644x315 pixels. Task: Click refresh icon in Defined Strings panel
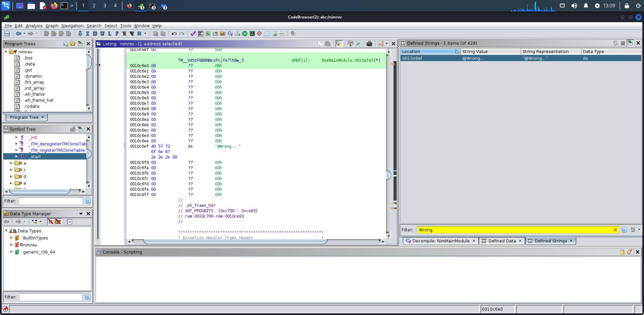[615, 43]
